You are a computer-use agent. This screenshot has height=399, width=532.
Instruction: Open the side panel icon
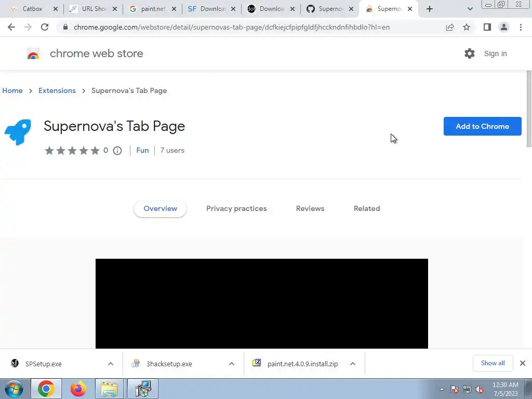click(487, 27)
